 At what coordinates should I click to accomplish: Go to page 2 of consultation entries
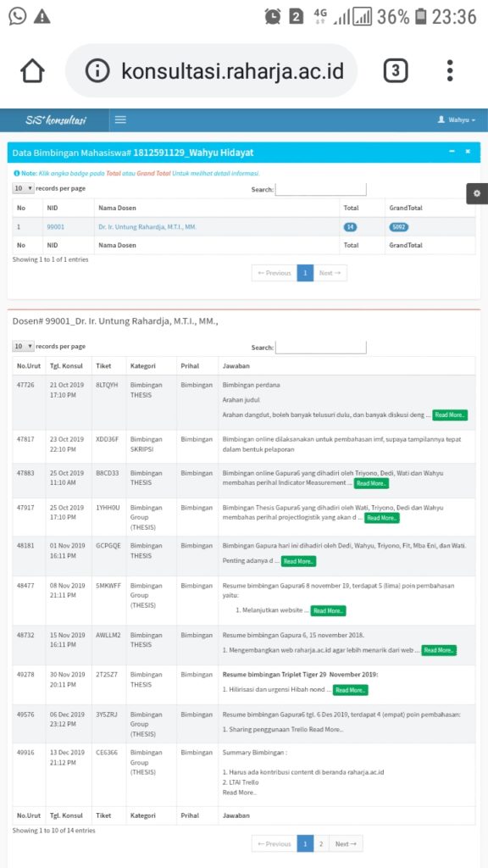coord(321,843)
